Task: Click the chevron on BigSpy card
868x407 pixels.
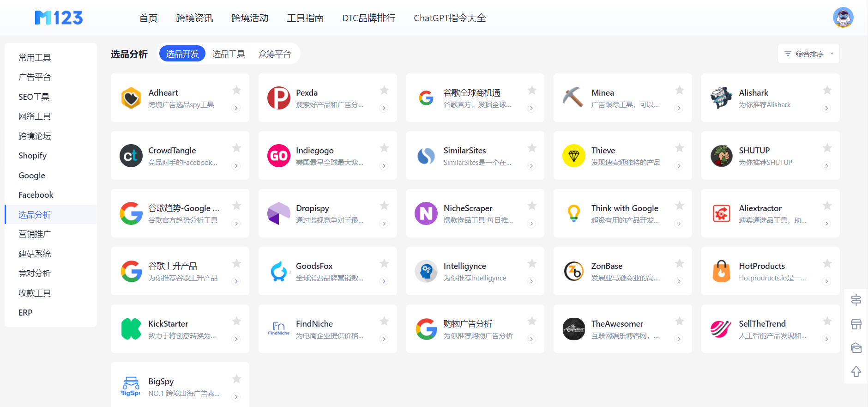Action: coord(236,397)
